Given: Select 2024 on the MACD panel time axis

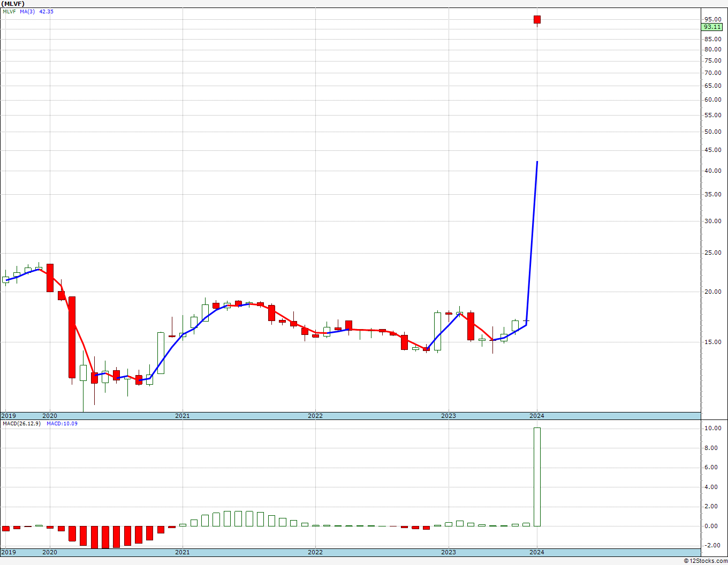Looking at the screenshot, I should point(537,552).
